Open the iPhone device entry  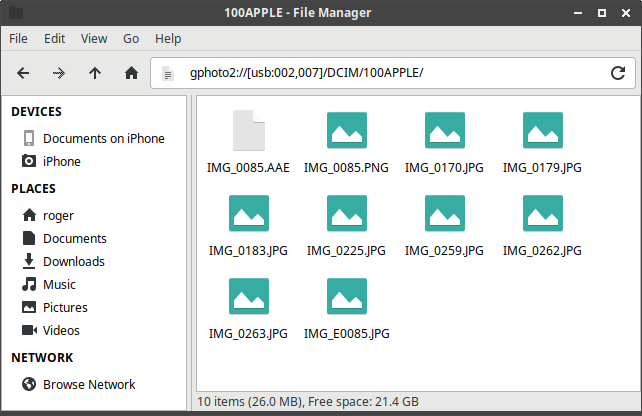(62, 161)
